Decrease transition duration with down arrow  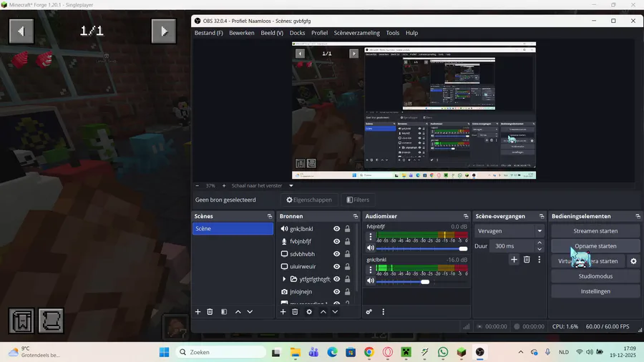[540, 249]
